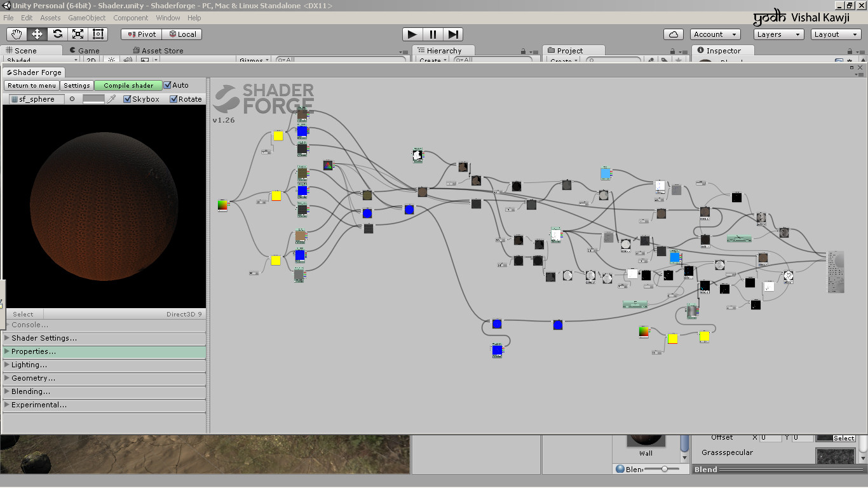868x488 pixels.
Task: Open the Assets menu
Action: click(x=50, y=18)
